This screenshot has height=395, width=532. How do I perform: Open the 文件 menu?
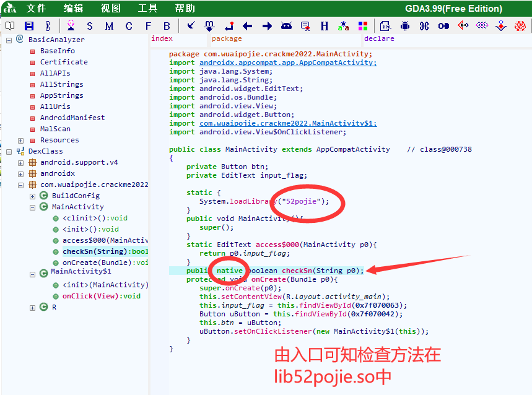pos(36,8)
